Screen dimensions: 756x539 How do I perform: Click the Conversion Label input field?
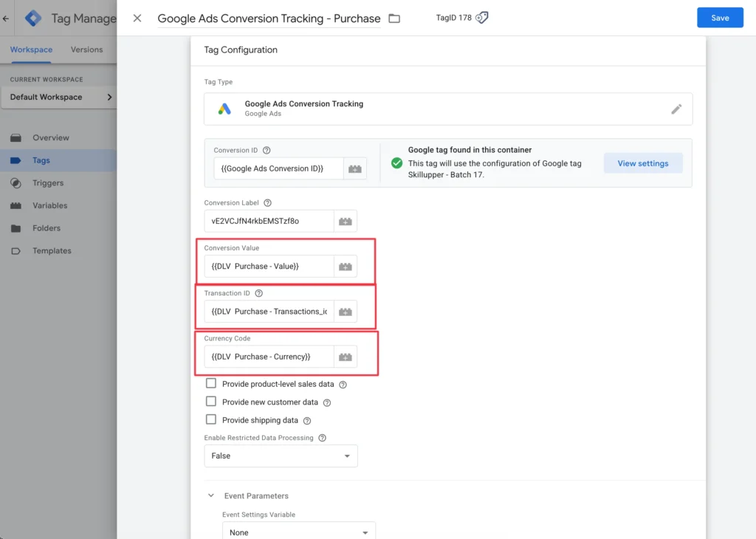[x=269, y=222]
